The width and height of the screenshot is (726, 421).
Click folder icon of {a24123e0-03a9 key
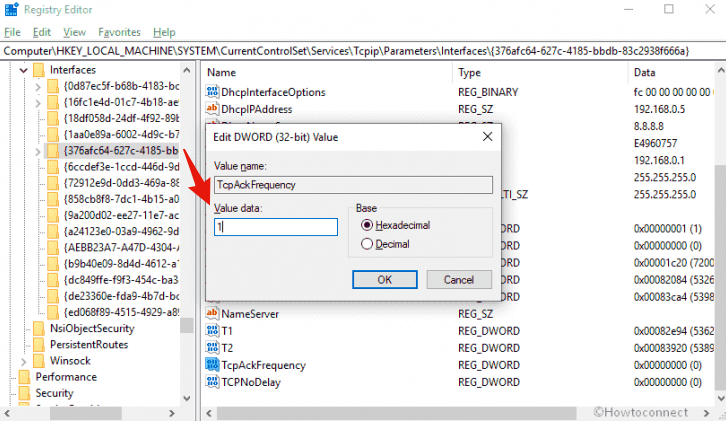pyautogui.click(x=53, y=232)
